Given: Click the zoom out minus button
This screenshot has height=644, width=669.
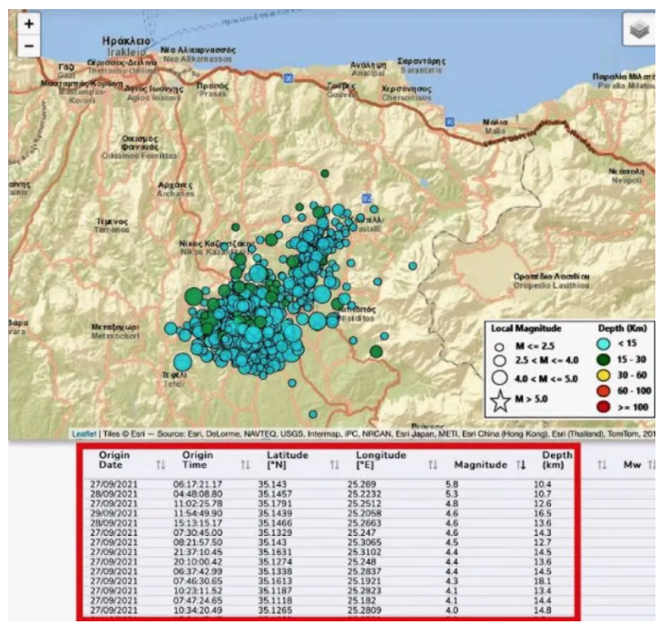Looking at the screenshot, I should click(x=29, y=45).
